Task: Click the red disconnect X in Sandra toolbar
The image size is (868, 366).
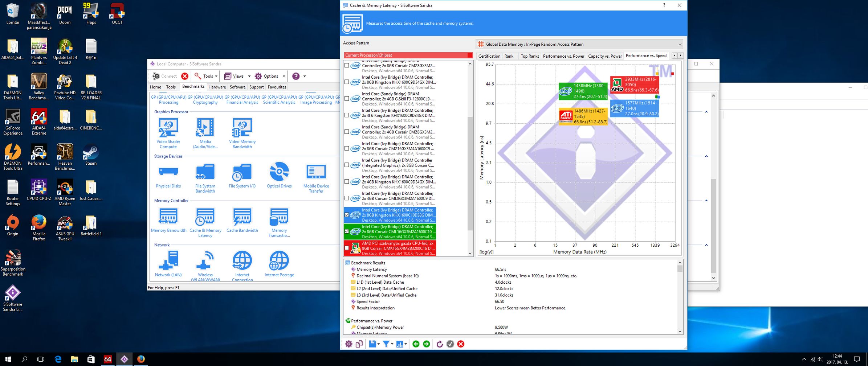Action: pyautogui.click(x=185, y=76)
